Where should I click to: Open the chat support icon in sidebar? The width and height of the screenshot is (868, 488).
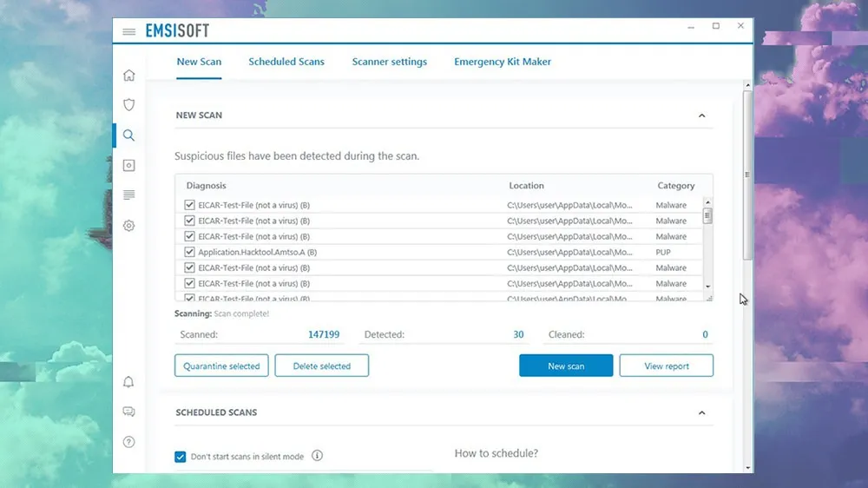tap(129, 412)
